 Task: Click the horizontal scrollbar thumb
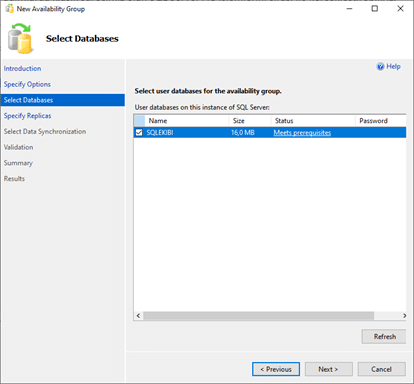[259, 316]
